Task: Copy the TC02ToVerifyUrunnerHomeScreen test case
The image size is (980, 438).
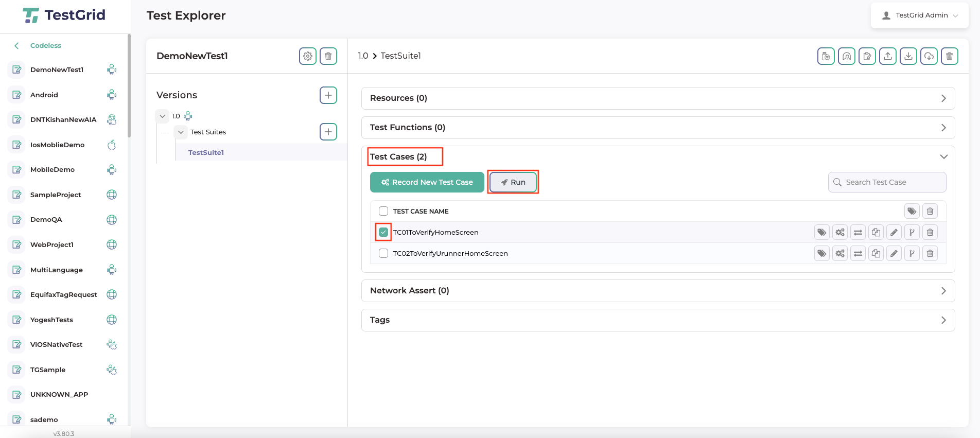Action: coord(876,254)
